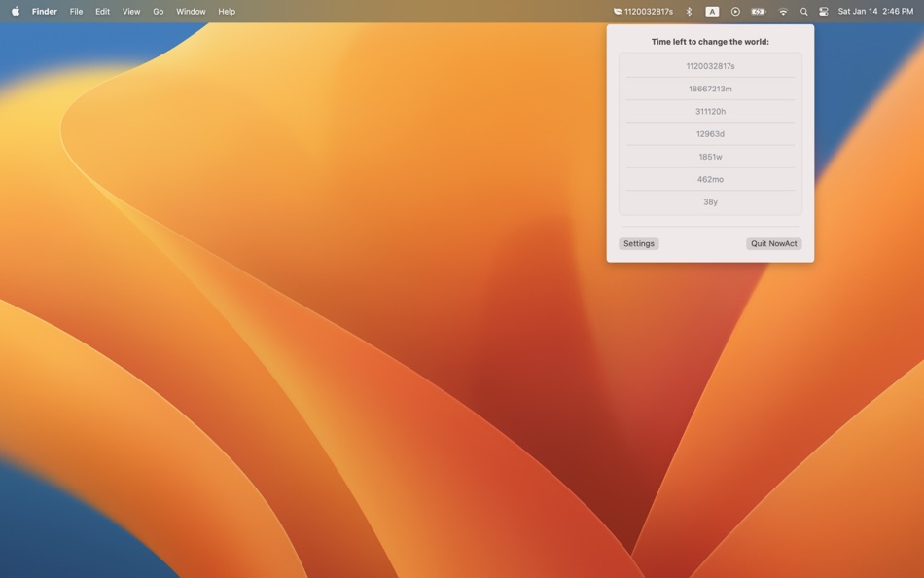Image resolution: width=924 pixels, height=578 pixels.
Task: Open the Now Playing menu bar icon
Action: click(735, 12)
